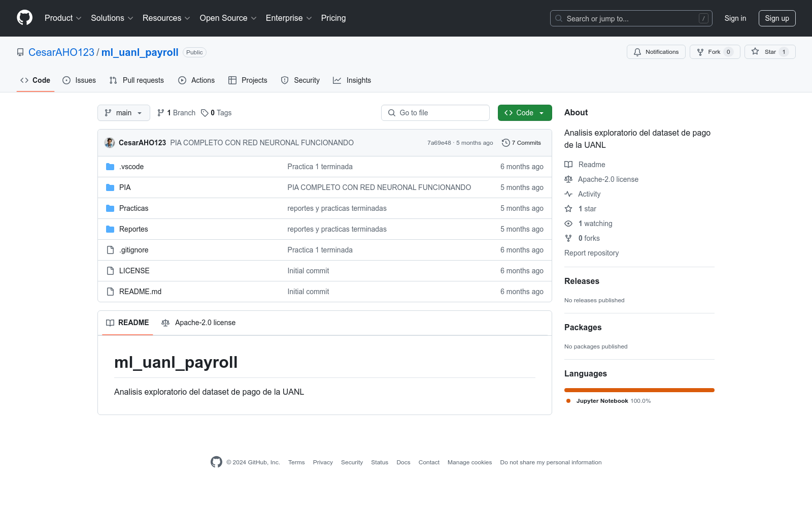Open the green Code dropdown button
The height and width of the screenshot is (508, 812).
pyautogui.click(x=525, y=113)
